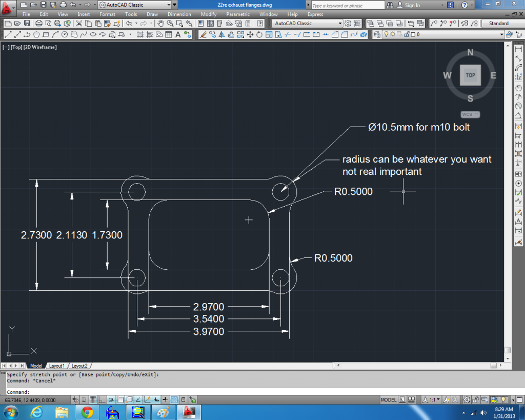Toggle Polar Tracking in status bar
The image size is (525, 420).
[x=111, y=399]
